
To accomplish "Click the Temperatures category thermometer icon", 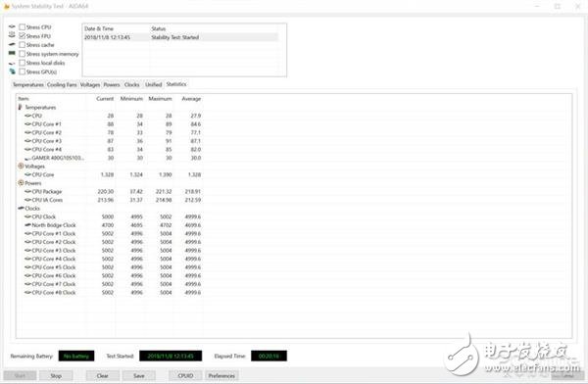I will coord(21,107).
